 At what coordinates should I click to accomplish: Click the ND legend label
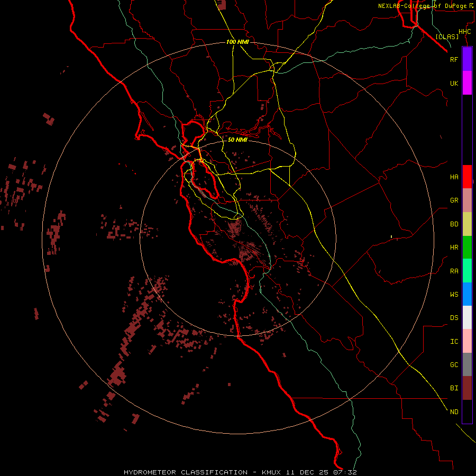[x=454, y=412]
